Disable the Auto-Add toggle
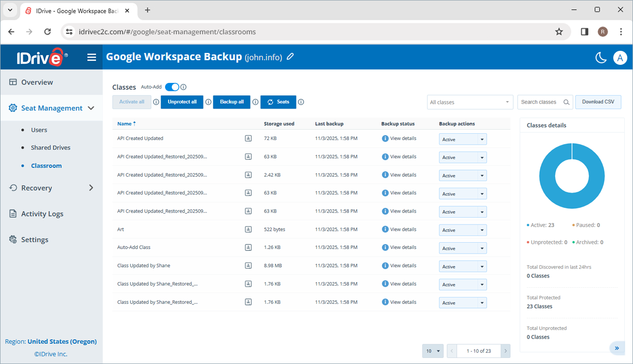The image size is (633, 364). pos(172,87)
